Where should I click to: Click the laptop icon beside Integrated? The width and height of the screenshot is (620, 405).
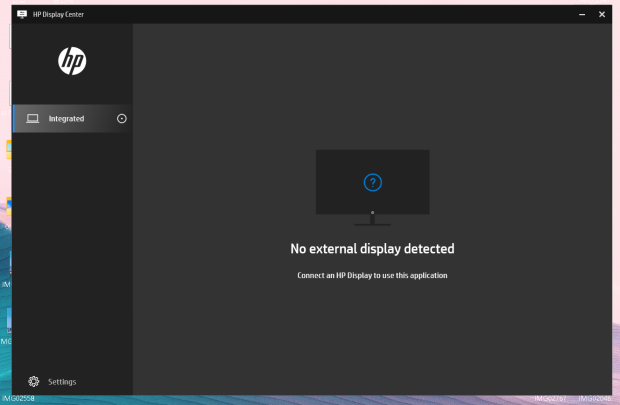pos(33,118)
